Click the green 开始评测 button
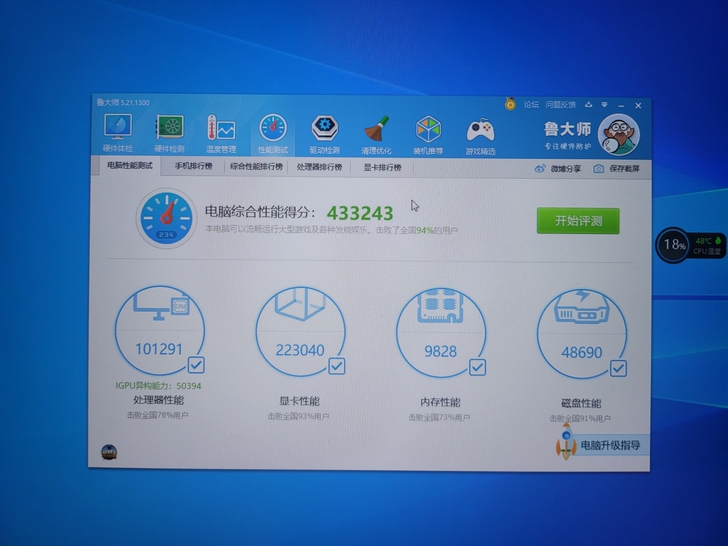 click(577, 220)
